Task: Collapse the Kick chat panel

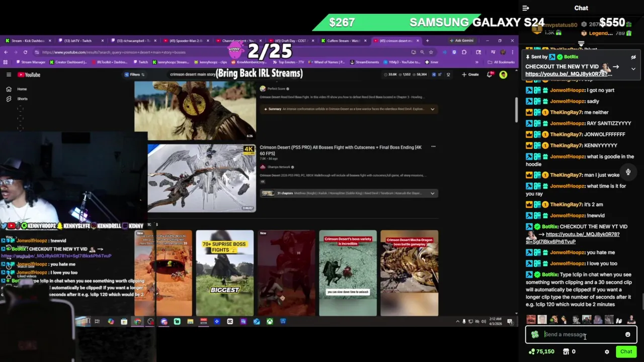Action: [526, 8]
